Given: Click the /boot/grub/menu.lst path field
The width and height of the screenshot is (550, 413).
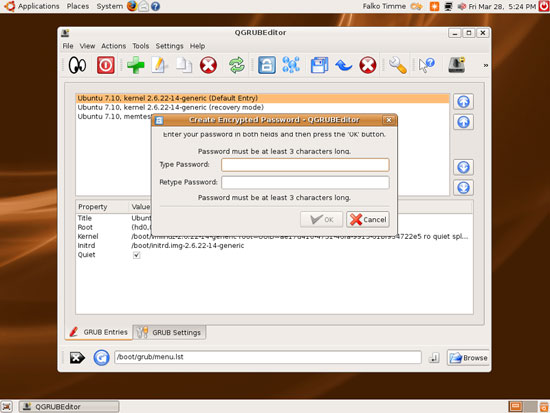Looking at the screenshot, I should tap(268, 357).
